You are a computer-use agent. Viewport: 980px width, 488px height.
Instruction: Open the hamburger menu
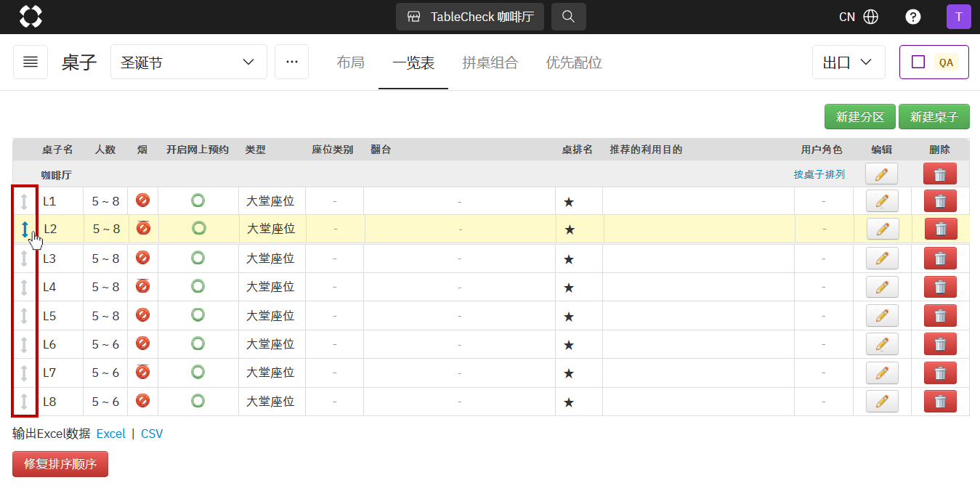tap(31, 62)
